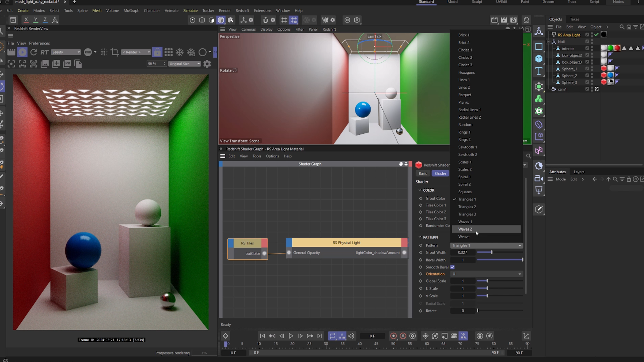644x362 pixels.
Task: Open Beauty AOV dropdown in RenderView
Action: (x=66, y=52)
